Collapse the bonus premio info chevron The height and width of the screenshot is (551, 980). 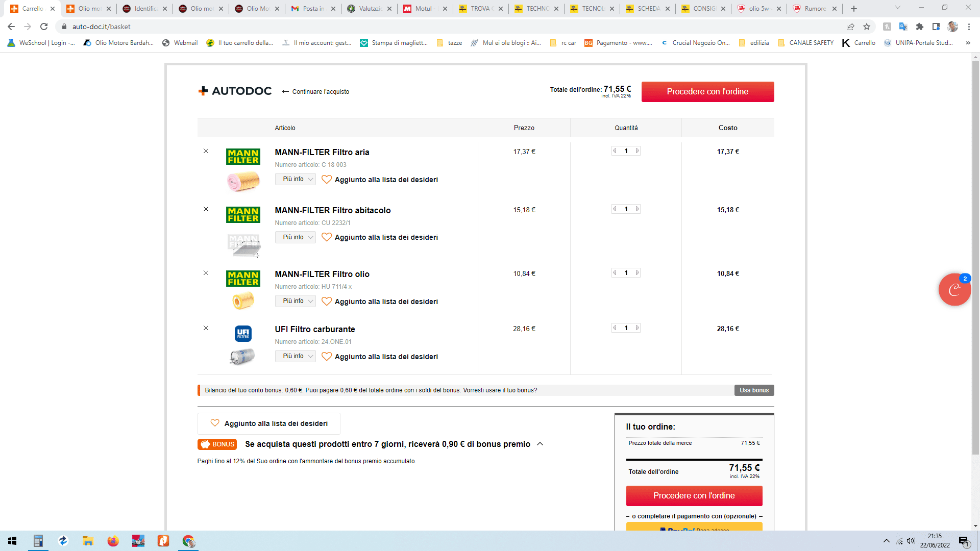tap(540, 444)
